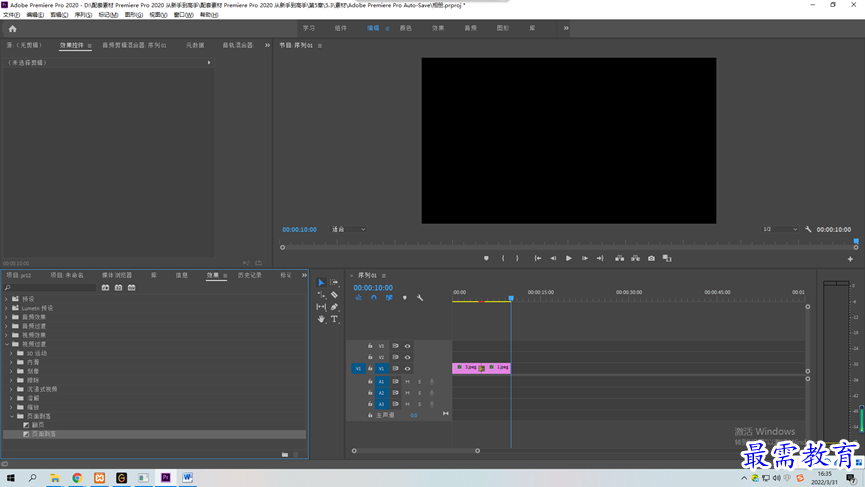
Task: Toggle V2 track output eye
Action: [x=408, y=357]
